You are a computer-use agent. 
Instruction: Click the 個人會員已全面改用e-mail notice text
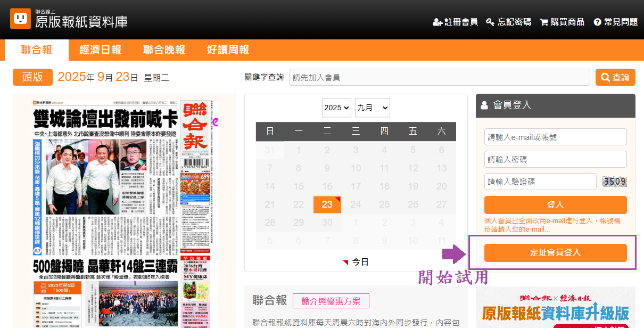pyautogui.click(x=552, y=225)
